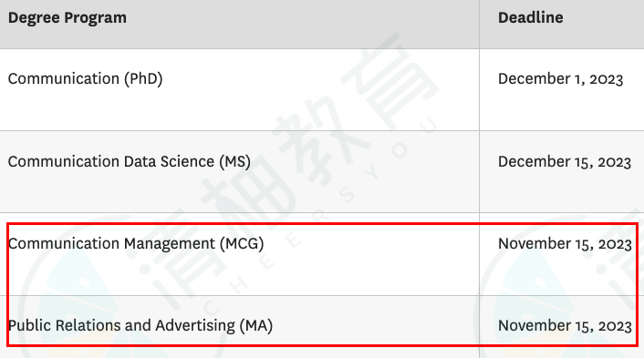This screenshot has height=358, width=644.
Task: Select the December 1, 2023 deadline
Action: click(x=560, y=79)
